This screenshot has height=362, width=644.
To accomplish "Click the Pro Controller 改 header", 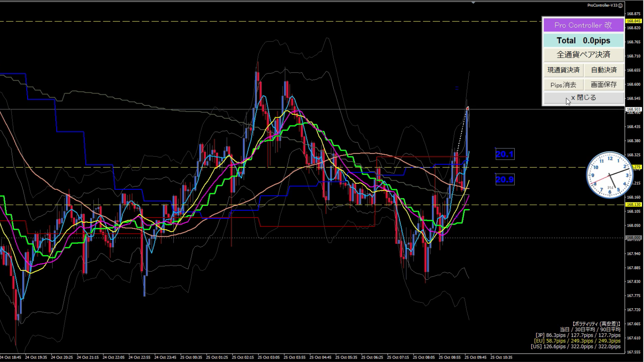I will 583,25.
